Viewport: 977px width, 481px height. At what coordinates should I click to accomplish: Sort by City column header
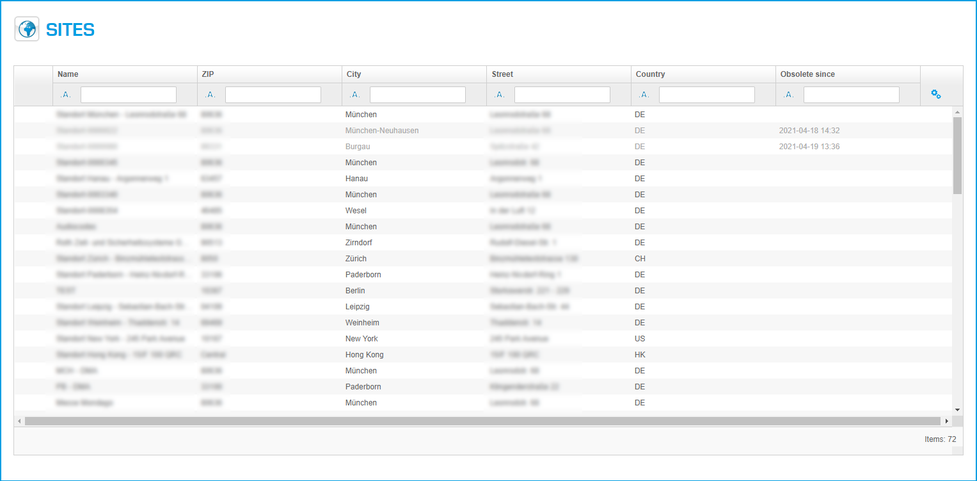pyautogui.click(x=414, y=74)
